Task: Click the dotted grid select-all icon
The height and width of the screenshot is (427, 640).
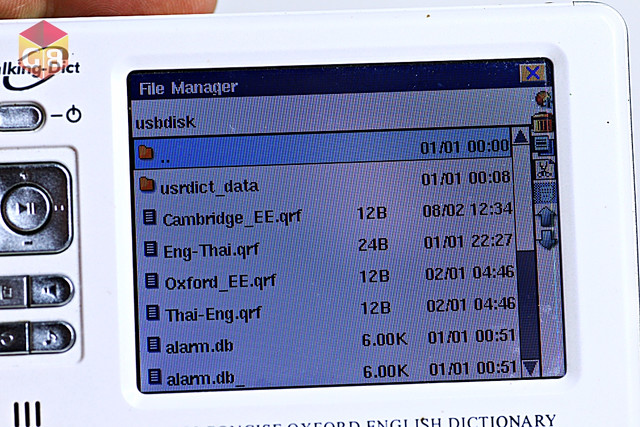Action: click(544, 192)
